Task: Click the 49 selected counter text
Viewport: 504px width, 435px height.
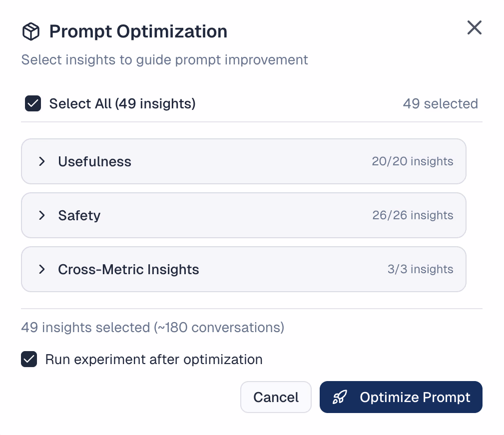Action: point(440,103)
